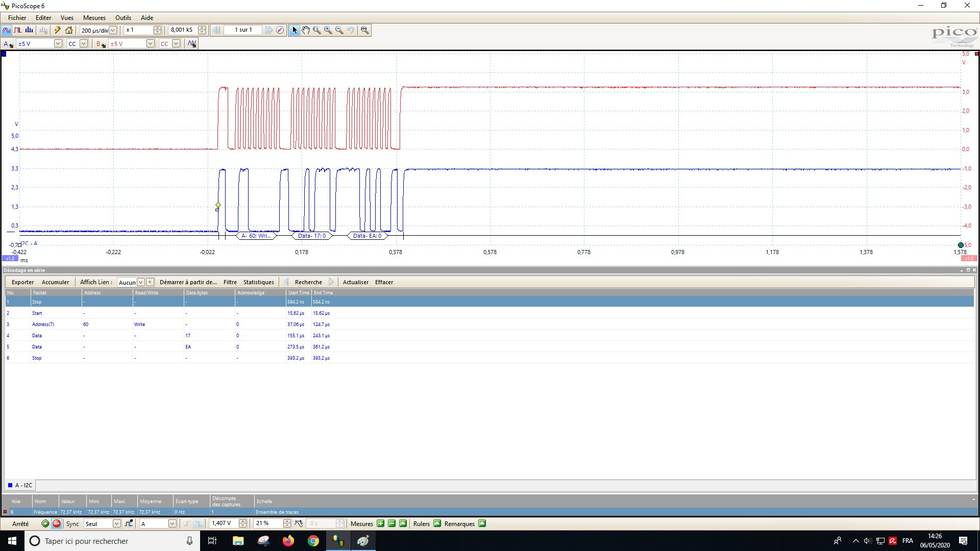Open the Mesures menu
This screenshot has width=980, height=551.
[x=94, y=17]
